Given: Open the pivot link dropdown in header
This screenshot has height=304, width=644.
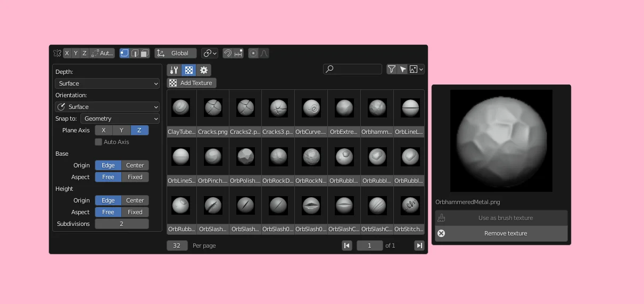Looking at the screenshot, I should coord(210,53).
